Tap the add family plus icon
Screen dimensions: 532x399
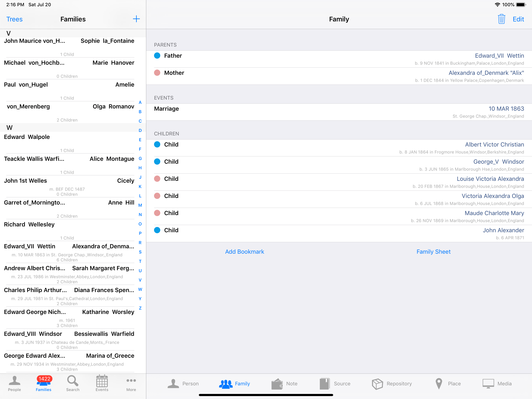[x=136, y=19]
